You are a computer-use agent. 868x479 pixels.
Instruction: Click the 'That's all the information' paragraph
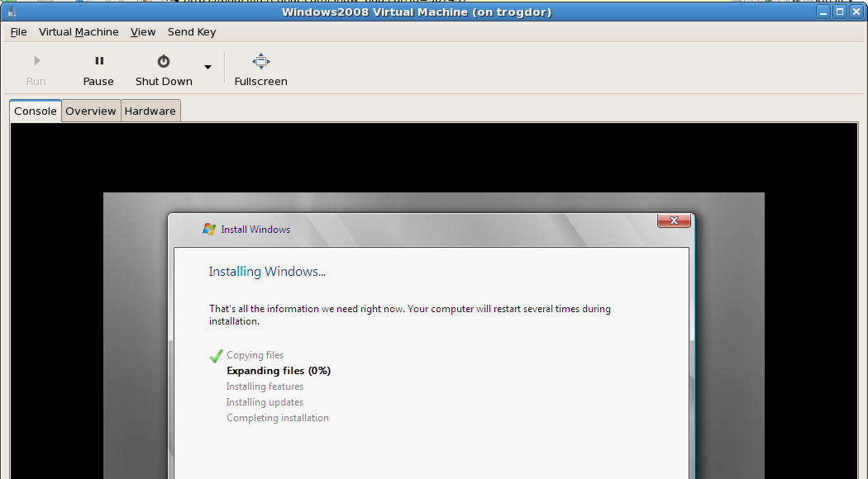(x=410, y=315)
